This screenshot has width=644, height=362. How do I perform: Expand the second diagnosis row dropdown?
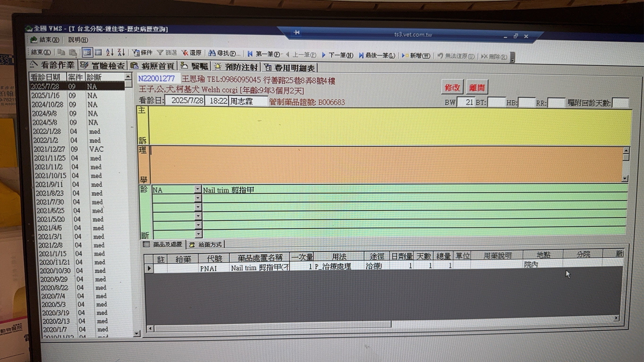[x=198, y=198]
